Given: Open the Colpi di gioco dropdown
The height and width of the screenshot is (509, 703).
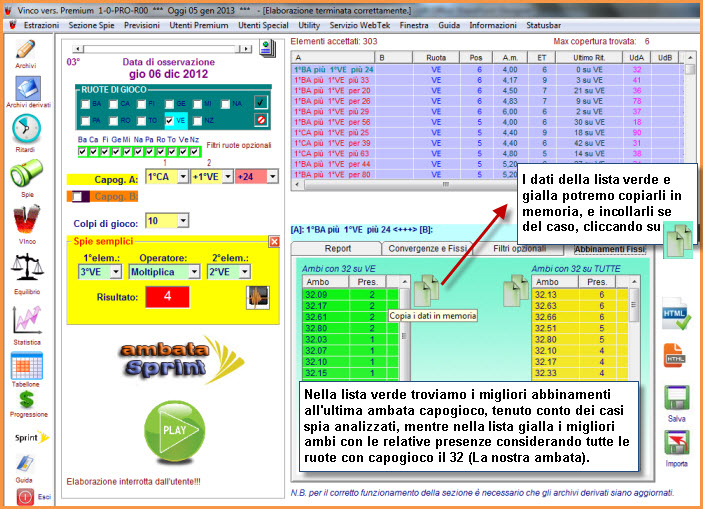Looking at the screenshot, I should point(182,221).
